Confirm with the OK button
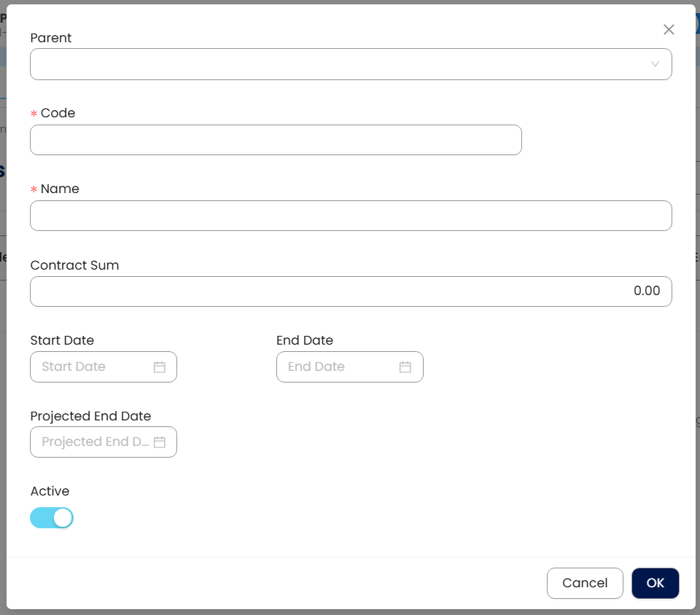 point(655,583)
